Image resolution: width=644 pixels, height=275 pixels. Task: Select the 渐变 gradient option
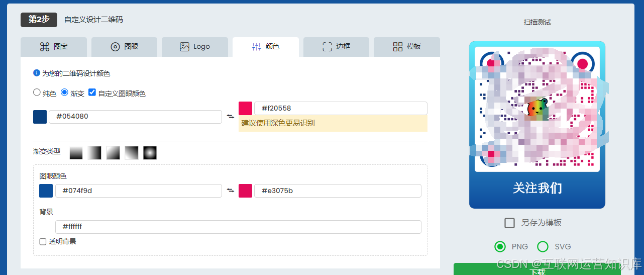pos(64,93)
